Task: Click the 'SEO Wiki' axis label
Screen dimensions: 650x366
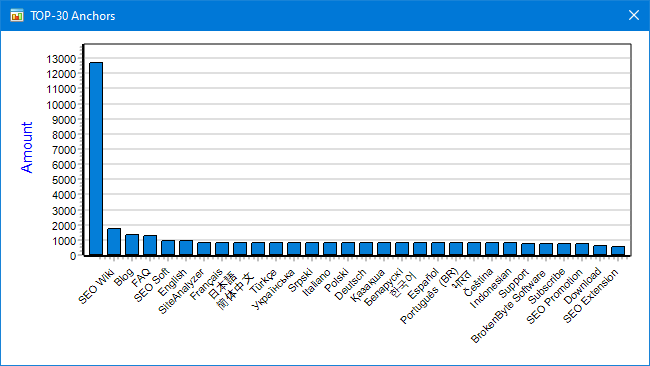Action: click(96, 287)
